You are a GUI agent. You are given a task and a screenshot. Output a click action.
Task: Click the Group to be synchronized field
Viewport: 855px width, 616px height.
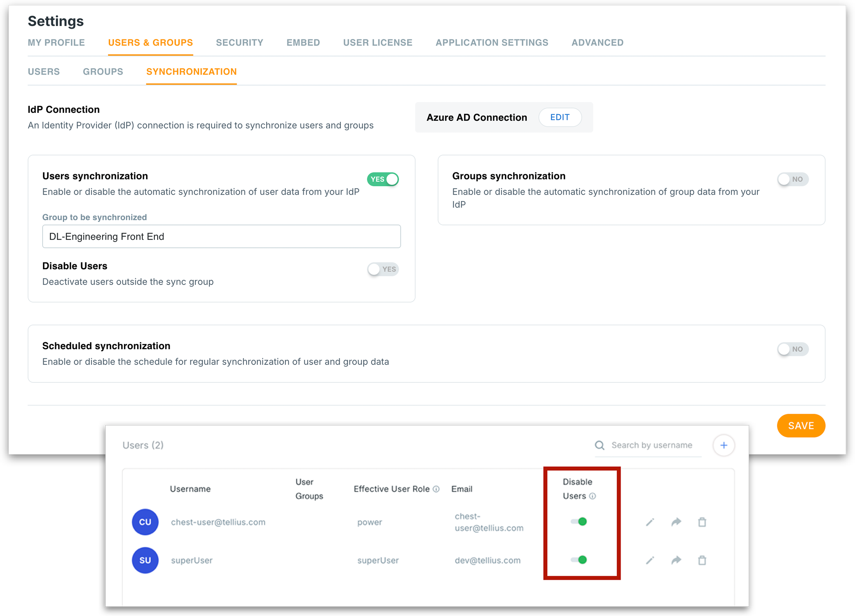tap(221, 237)
